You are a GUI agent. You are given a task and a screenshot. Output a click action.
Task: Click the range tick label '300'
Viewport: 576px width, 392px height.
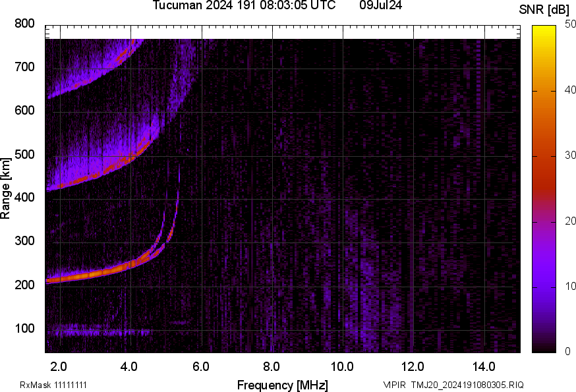tap(24, 241)
